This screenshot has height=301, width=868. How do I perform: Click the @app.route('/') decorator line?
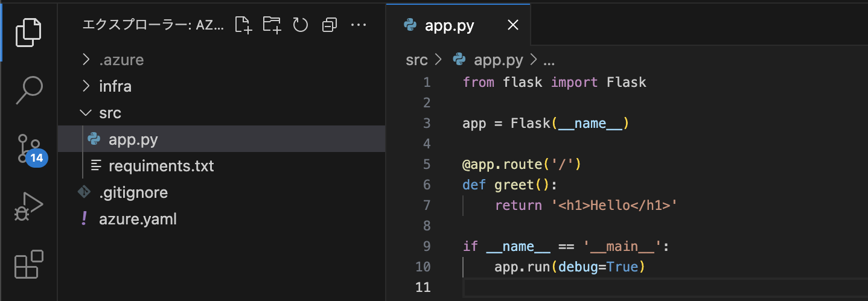(x=522, y=164)
